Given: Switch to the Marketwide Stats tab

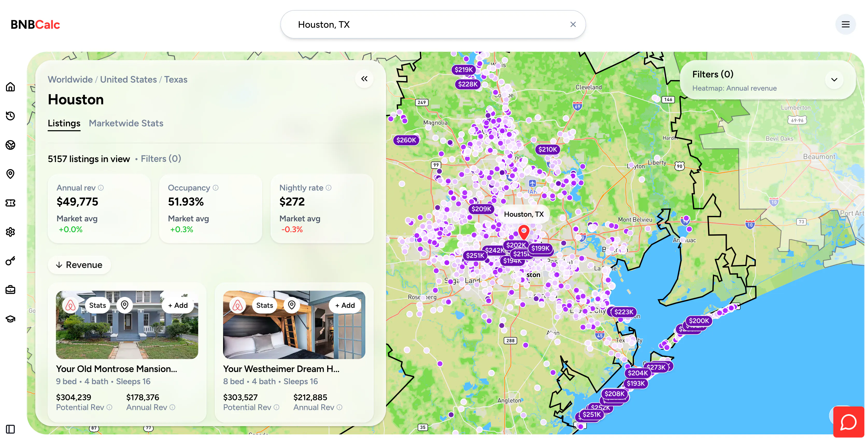Looking at the screenshot, I should click(x=126, y=123).
